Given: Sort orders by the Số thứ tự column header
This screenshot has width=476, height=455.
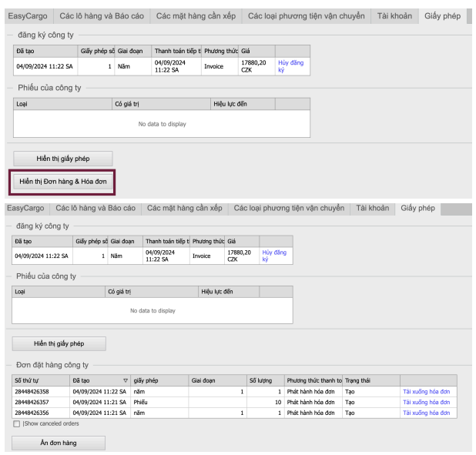Looking at the screenshot, I should (40, 380).
